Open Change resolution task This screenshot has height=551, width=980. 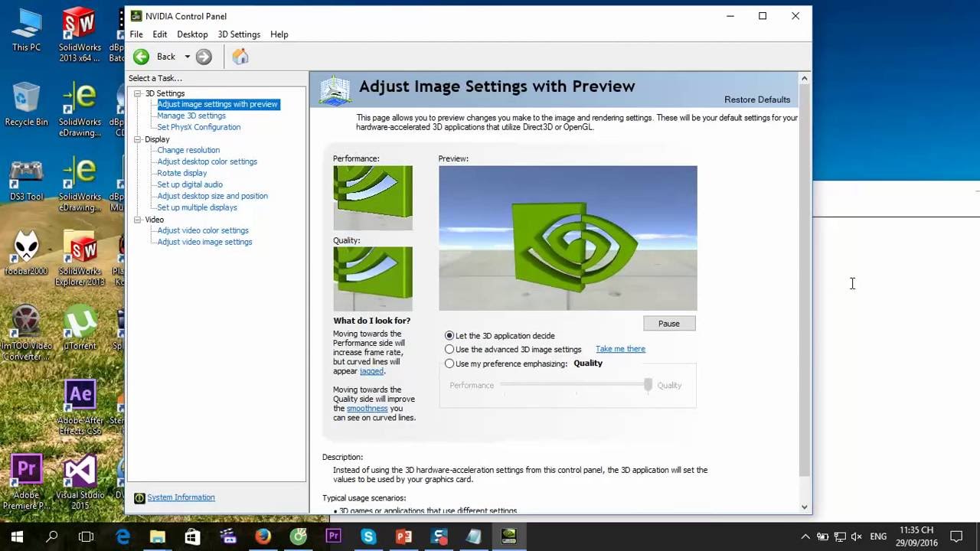[188, 150]
